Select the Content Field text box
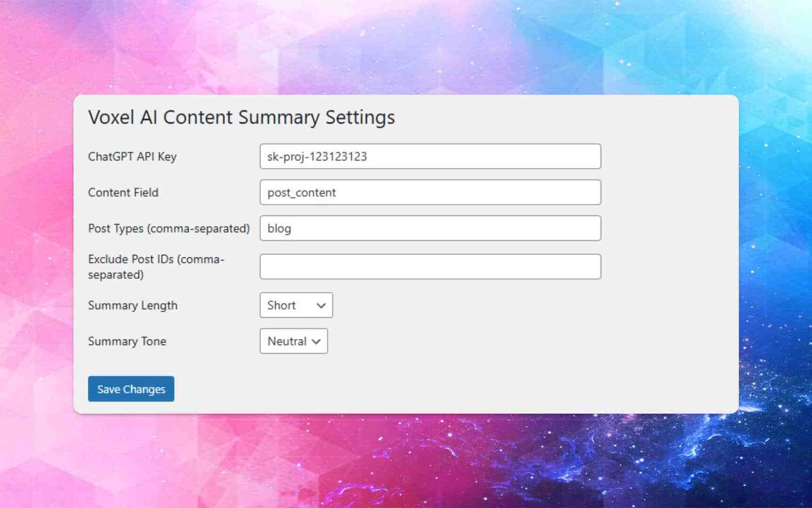 pyautogui.click(x=430, y=192)
